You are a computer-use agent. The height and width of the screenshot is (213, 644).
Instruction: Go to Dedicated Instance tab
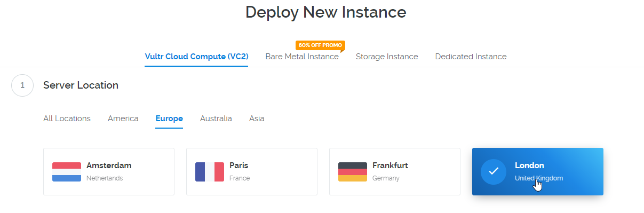pyautogui.click(x=471, y=57)
